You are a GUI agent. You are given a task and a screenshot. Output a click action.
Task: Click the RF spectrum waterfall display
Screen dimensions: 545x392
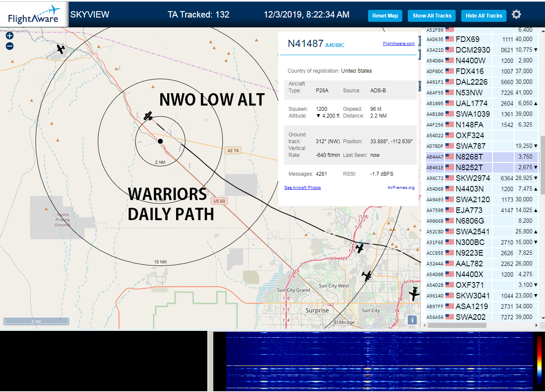[x=380, y=361]
